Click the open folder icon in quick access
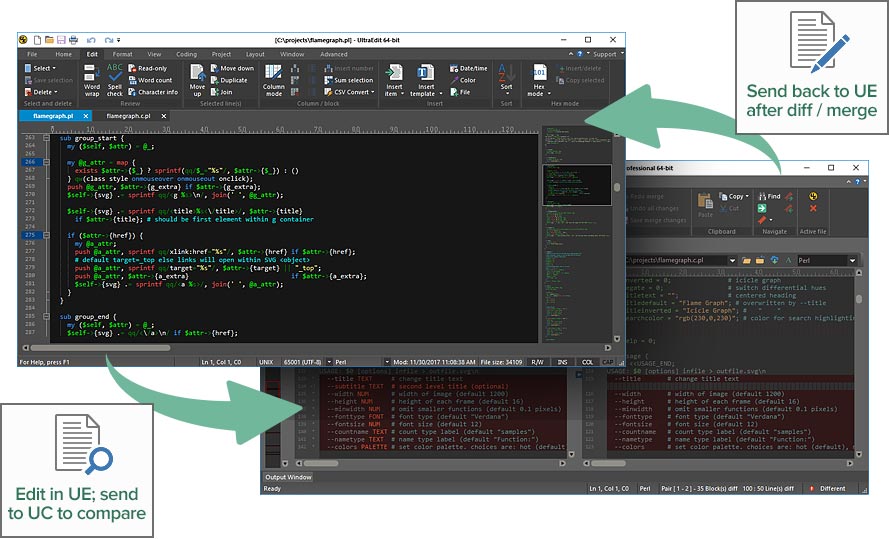 pyautogui.click(x=49, y=40)
